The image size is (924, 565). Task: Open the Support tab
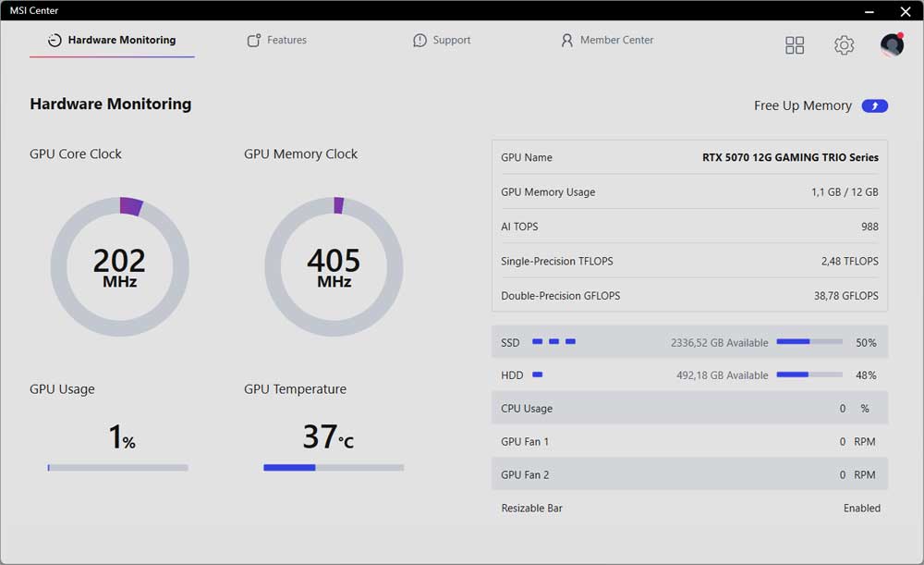click(442, 40)
